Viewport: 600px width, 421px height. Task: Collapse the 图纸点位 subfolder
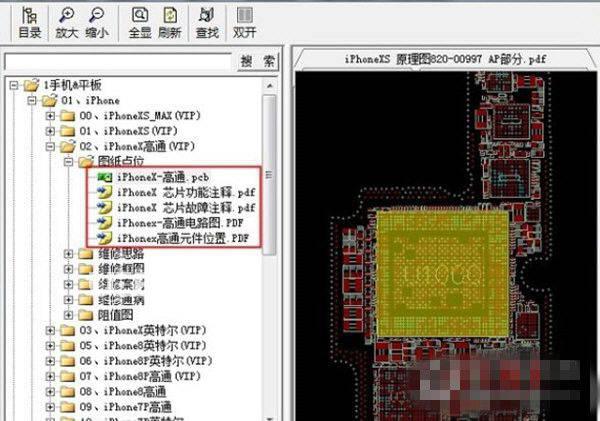coord(68,162)
